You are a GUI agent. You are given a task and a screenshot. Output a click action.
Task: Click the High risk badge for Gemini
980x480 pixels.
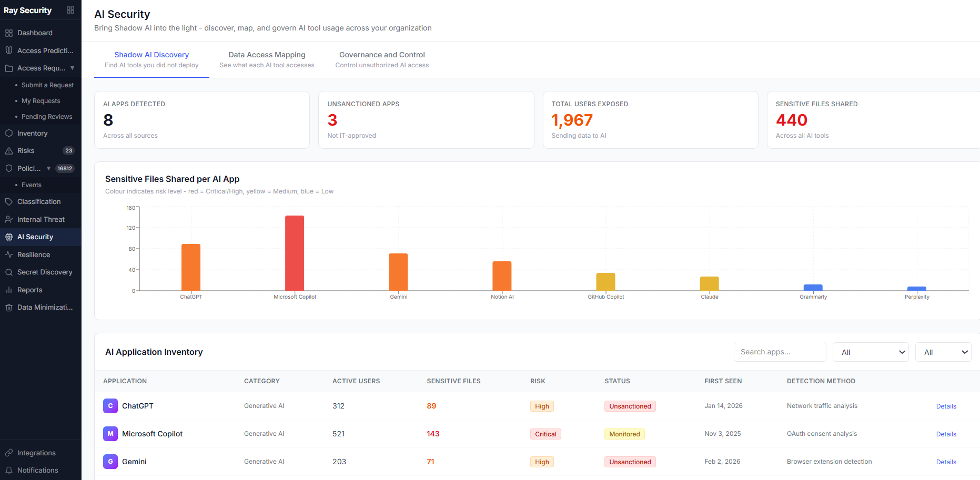[x=542, y=462]
